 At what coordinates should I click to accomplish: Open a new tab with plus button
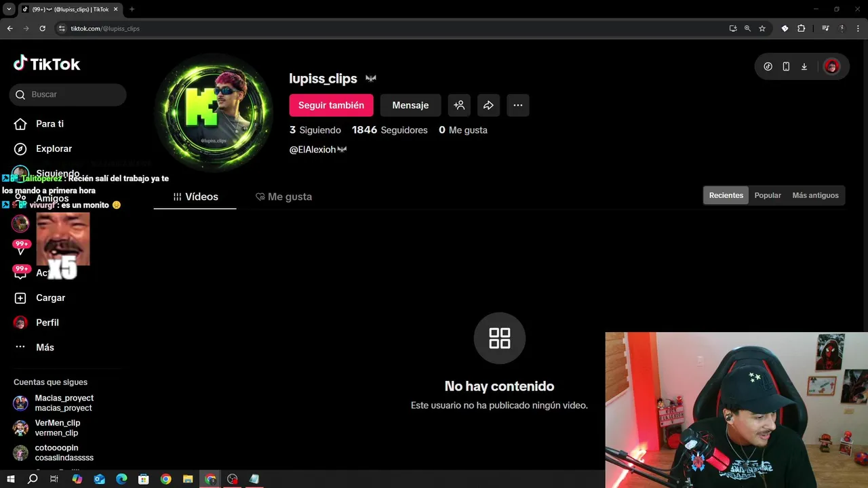[132, 9]
